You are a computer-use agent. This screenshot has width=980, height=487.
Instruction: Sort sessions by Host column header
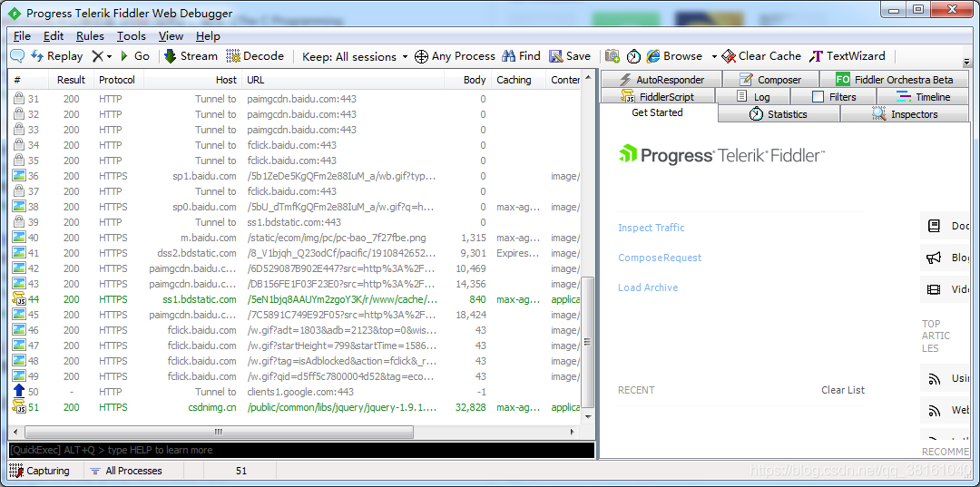[x=193, y=80]
